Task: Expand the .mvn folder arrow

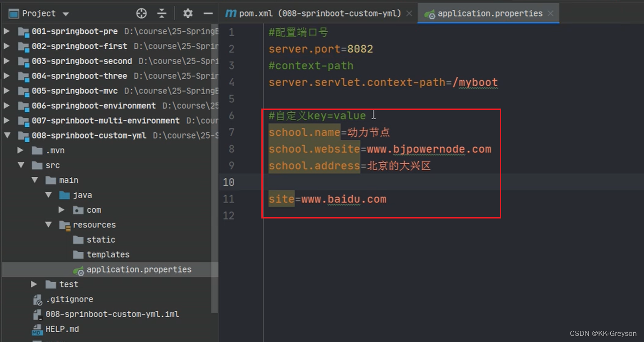Action: click(x=20, y=151)
